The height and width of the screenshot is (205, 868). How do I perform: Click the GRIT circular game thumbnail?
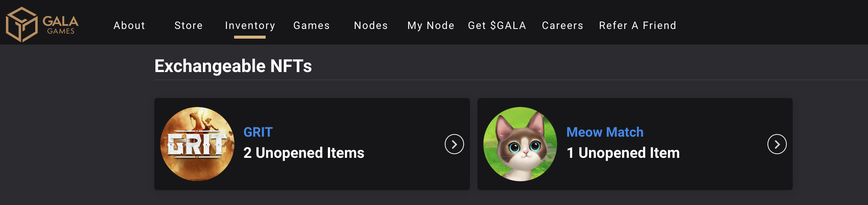tap(197, 144)
